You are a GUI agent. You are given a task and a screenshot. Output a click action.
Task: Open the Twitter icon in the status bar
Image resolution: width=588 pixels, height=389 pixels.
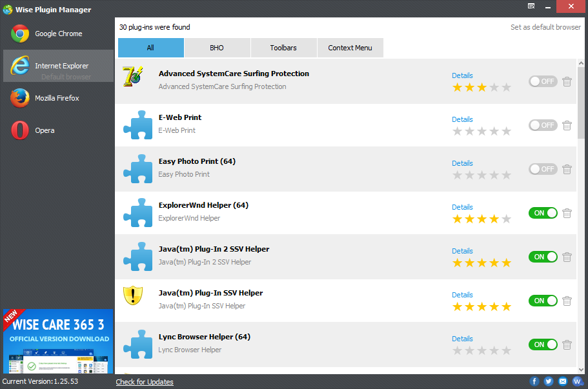[x=549, y=381]
